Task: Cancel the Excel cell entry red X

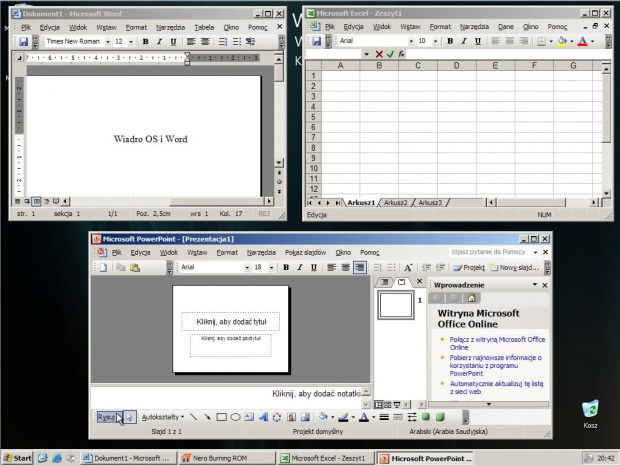Action: point(379,54)
